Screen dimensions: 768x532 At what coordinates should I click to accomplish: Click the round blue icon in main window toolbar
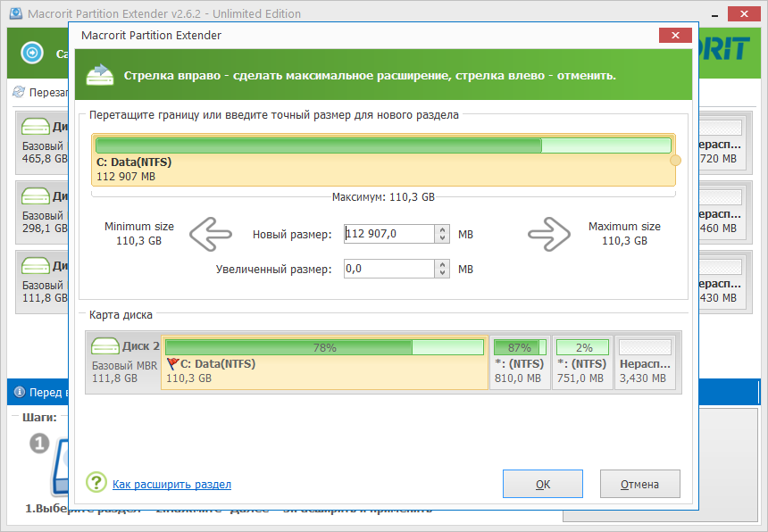[x=32, y=53]
